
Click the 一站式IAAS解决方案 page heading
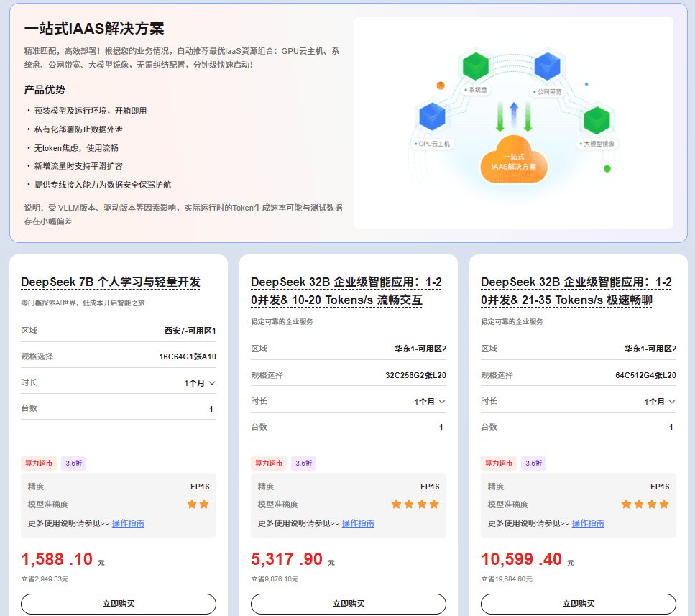point(94,28)
